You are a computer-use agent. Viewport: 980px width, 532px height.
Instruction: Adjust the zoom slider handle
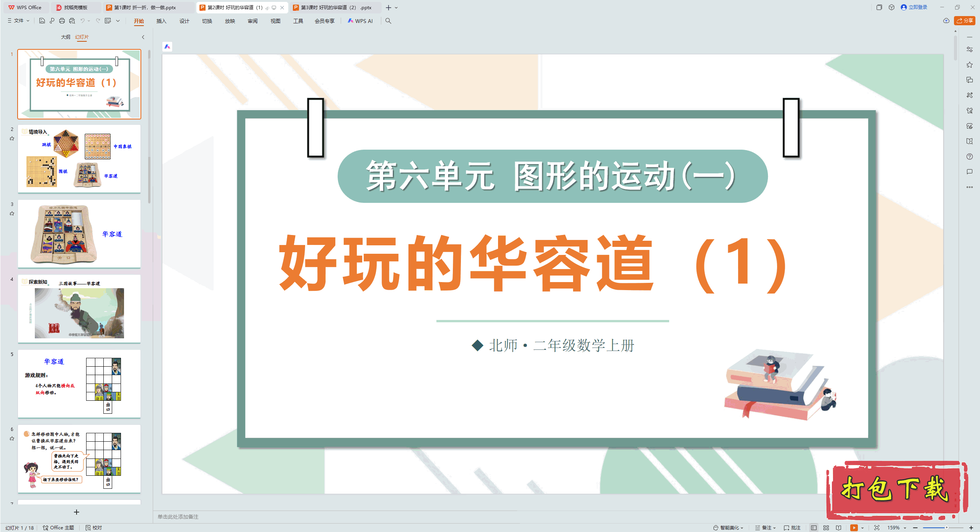[946, 528]
